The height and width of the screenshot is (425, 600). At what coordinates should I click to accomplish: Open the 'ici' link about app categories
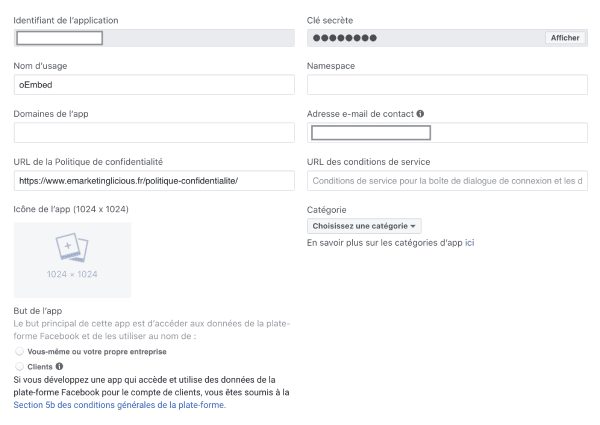(469, 242)
